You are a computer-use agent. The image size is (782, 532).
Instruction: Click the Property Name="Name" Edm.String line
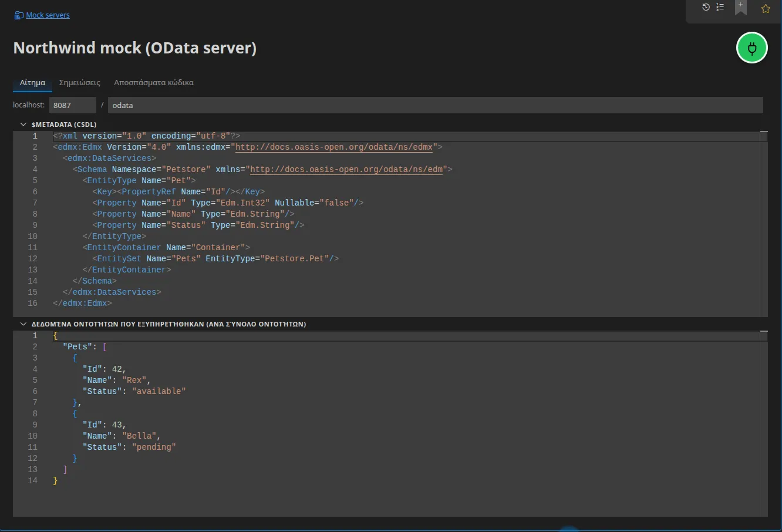tap(193, 214)
